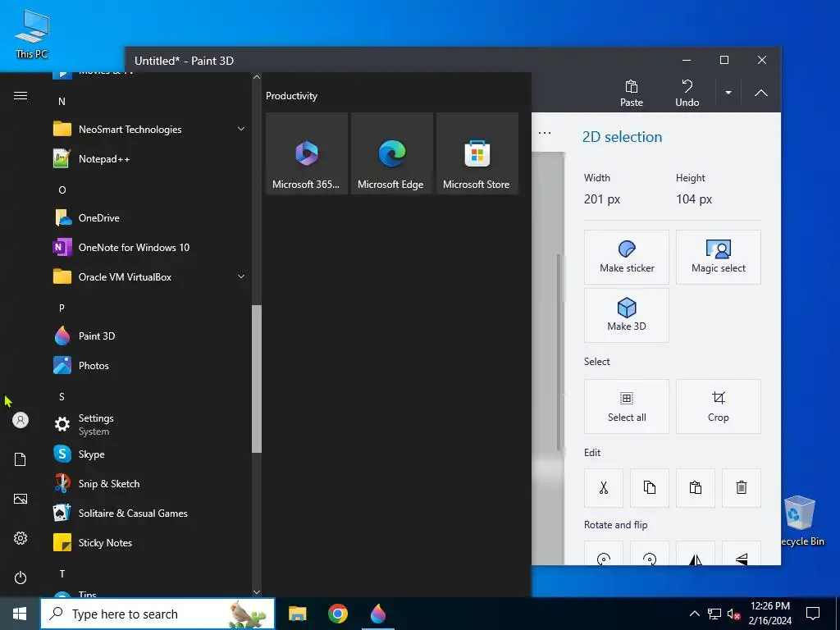Open Solitaire & Casual Games

point(150,514)
